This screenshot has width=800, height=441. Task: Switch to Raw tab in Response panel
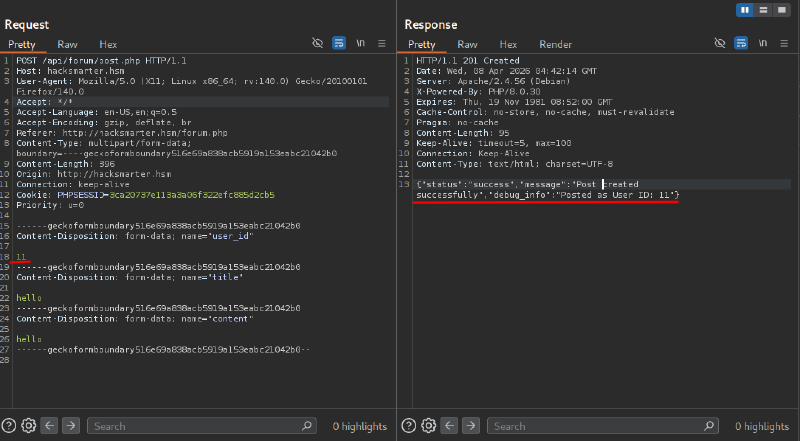coord(467,44)
